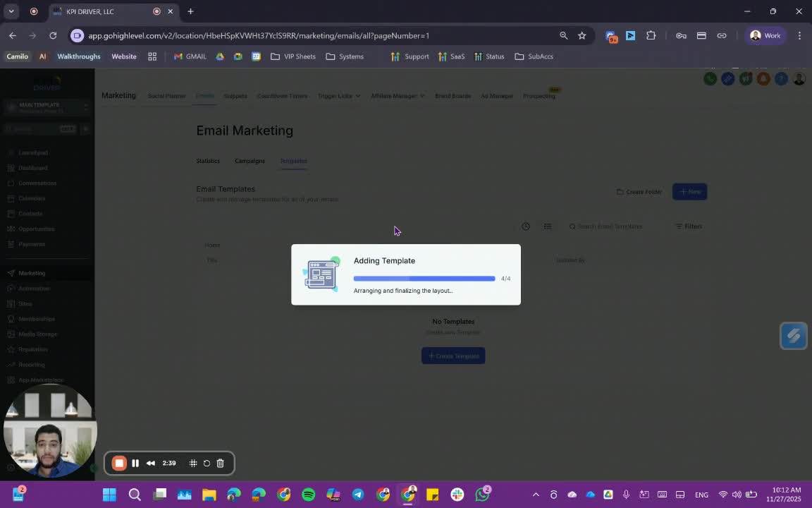Open the Walkthroughs bookmark

[79, 56]
